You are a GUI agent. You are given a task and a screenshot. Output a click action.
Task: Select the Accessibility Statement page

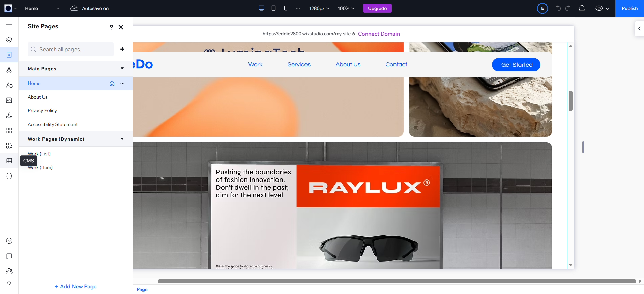pos(76,124)
